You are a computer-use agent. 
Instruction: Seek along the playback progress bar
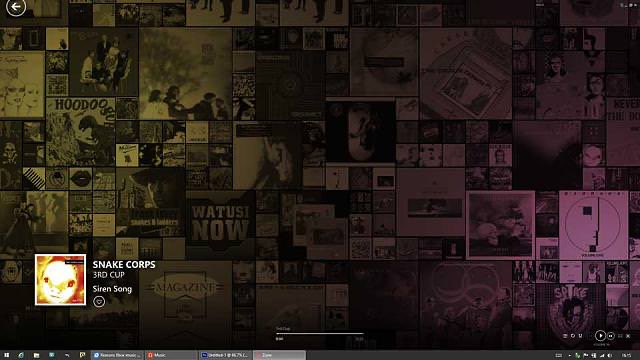point(320,333)
